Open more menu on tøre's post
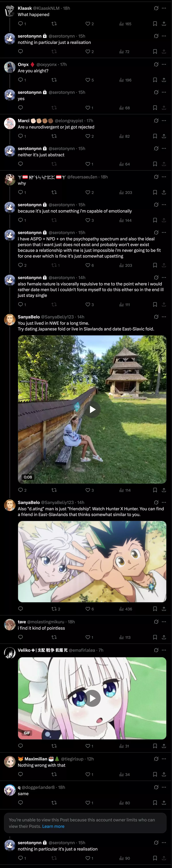Image resolution: width=172 pixels, height=868 pixels. pyautogui.click(x=164, y=622)
